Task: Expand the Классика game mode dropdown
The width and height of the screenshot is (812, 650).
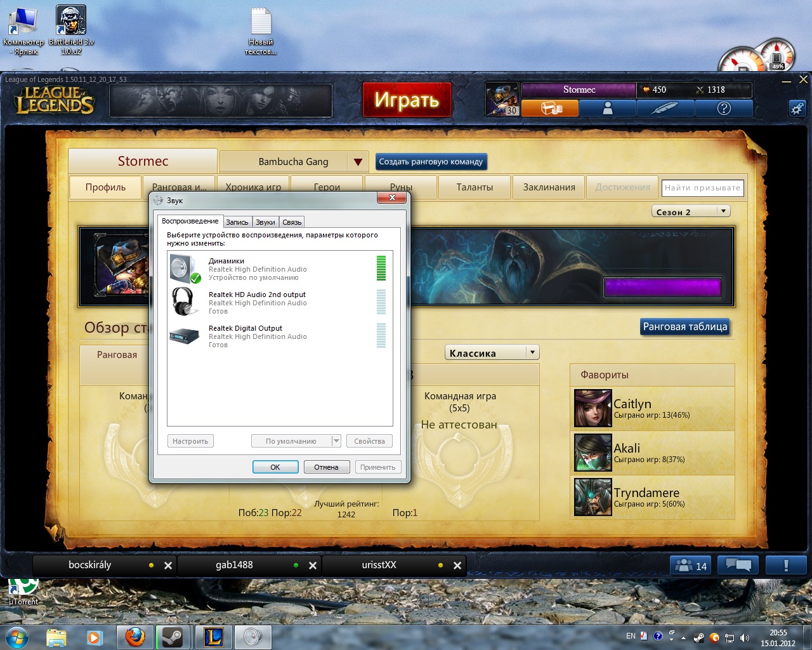Action: [x=533, y=352]
